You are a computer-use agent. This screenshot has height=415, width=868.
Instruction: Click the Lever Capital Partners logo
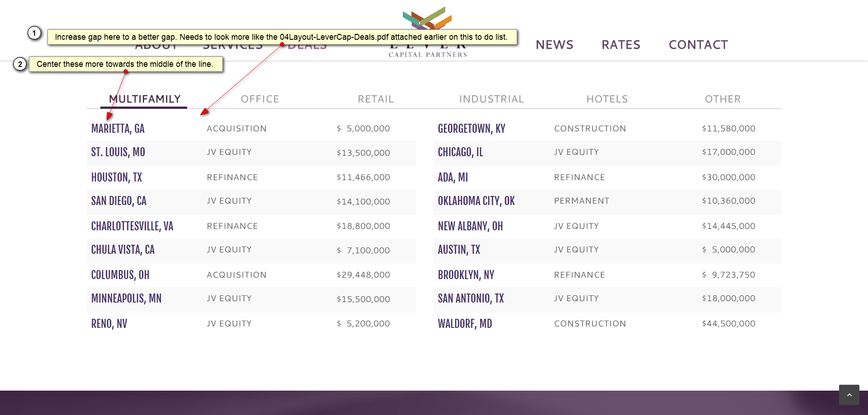[x=428, y=32]
